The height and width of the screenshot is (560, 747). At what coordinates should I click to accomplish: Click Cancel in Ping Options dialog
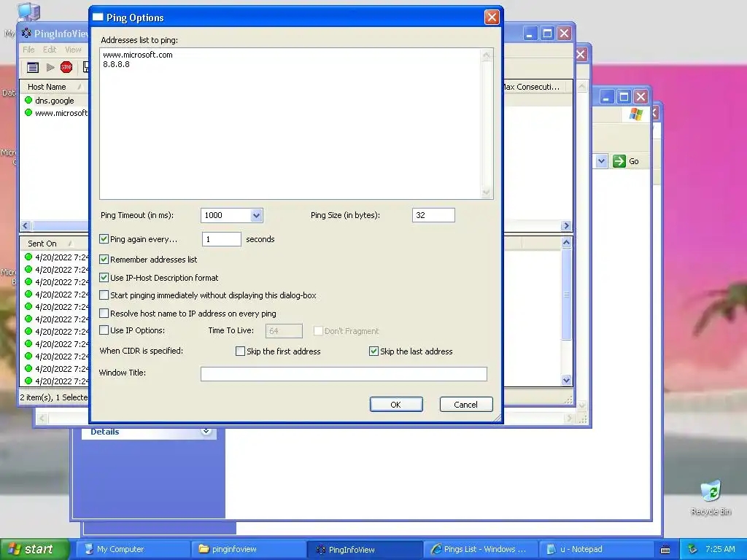click(465, 404)
